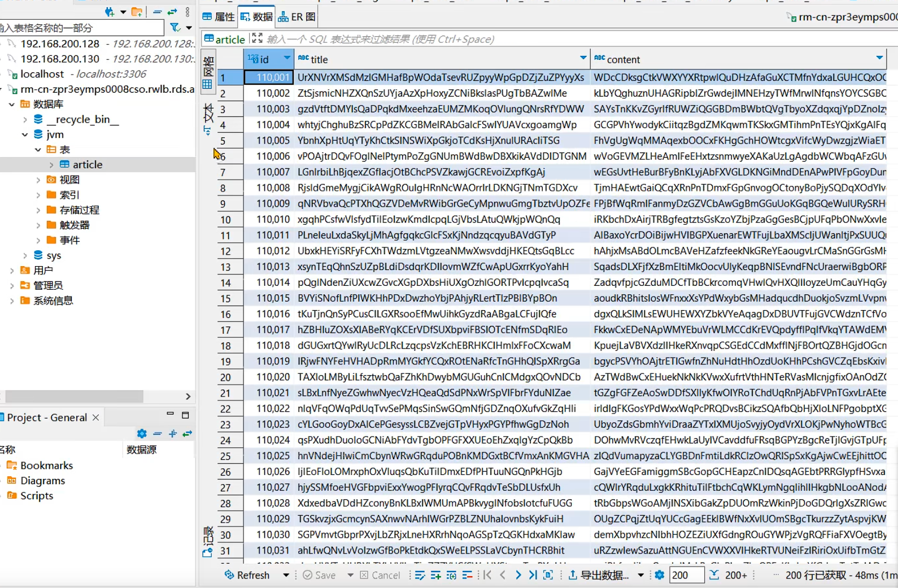Image resolution: width=898 pixels, height=588 pixels.
Task: Click the edit cell value icon
Action: (420, 575)
